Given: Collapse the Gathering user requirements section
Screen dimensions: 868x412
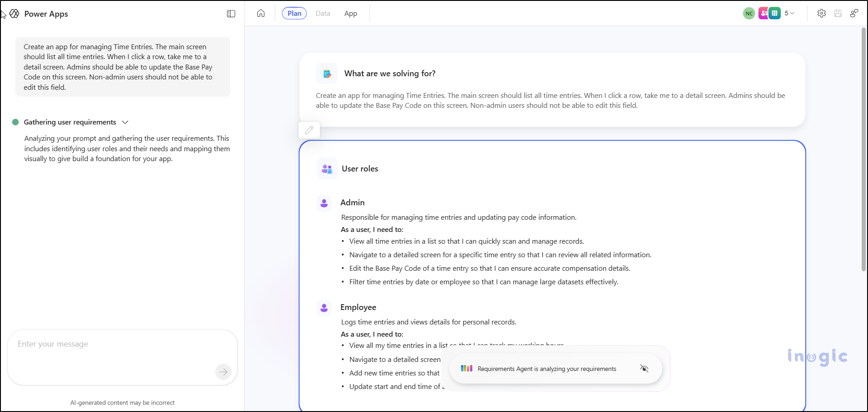Looking at the screenshot, I should (x=125, y=122).
